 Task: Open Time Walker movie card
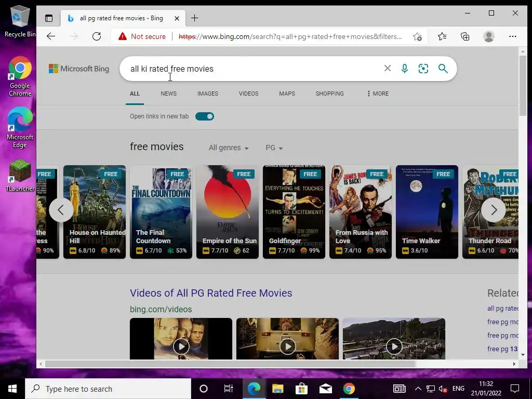427,212
